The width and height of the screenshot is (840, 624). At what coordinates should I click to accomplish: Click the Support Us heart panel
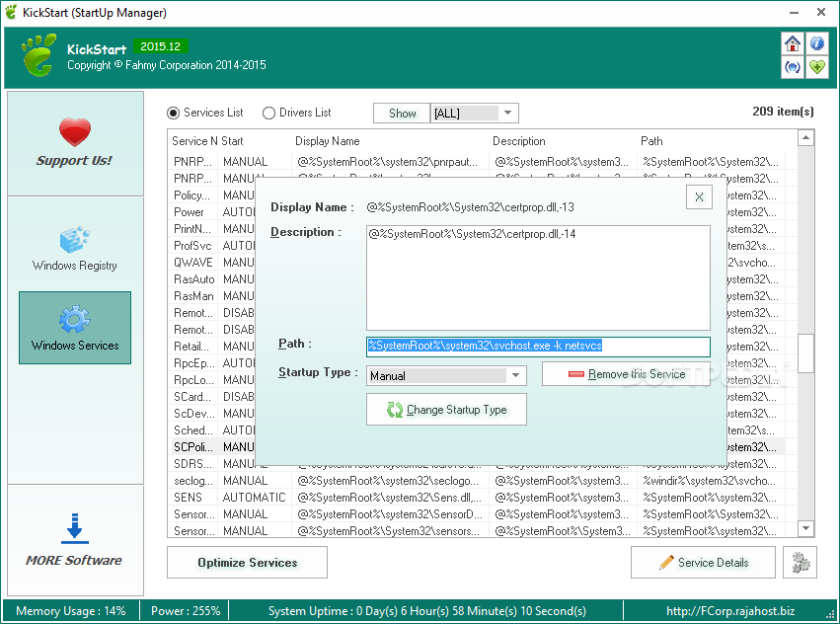click(76, 143)
